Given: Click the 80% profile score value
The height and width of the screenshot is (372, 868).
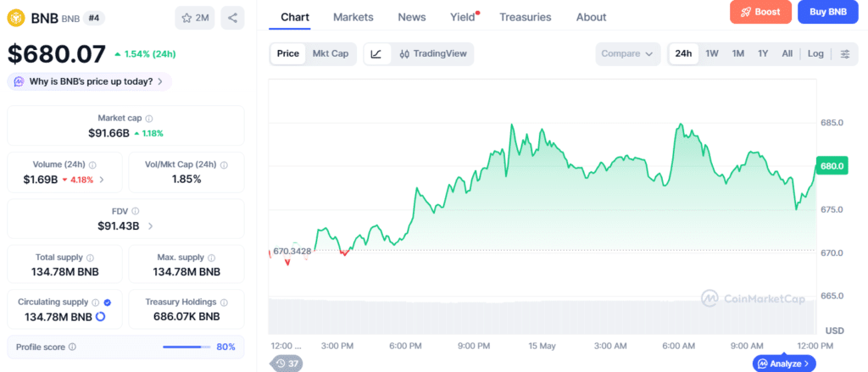Looking at the screenshot, I should [x=225, y=347].
